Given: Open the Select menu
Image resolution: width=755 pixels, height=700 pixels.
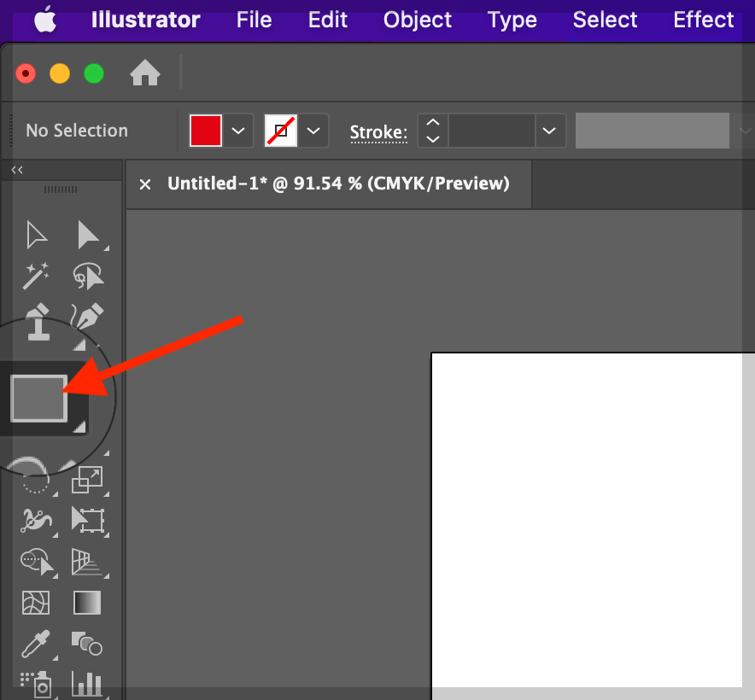Looking at the screenshot, I should point(605,20).
